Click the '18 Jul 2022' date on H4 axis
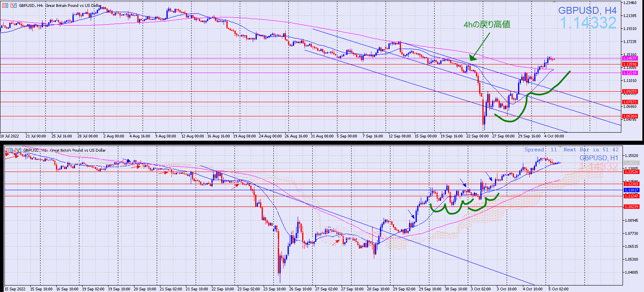The height and width of the screenshot is (292, 644). click(x=10, y=136)
